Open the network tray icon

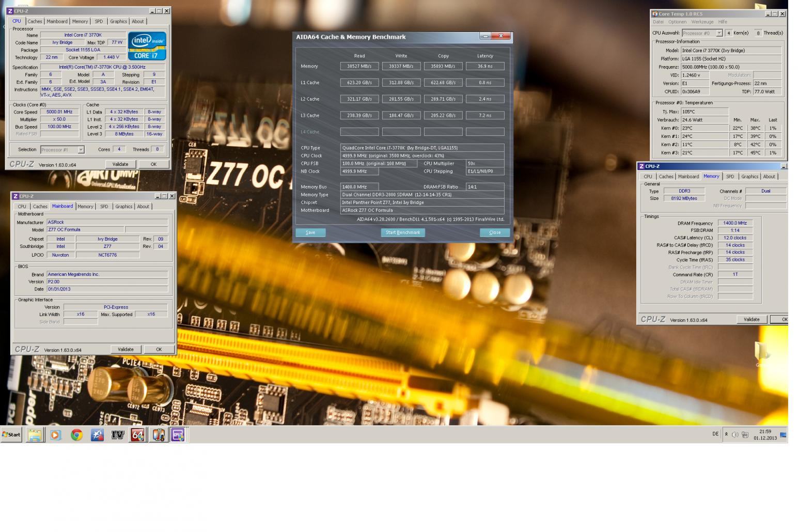pos(745,434)
